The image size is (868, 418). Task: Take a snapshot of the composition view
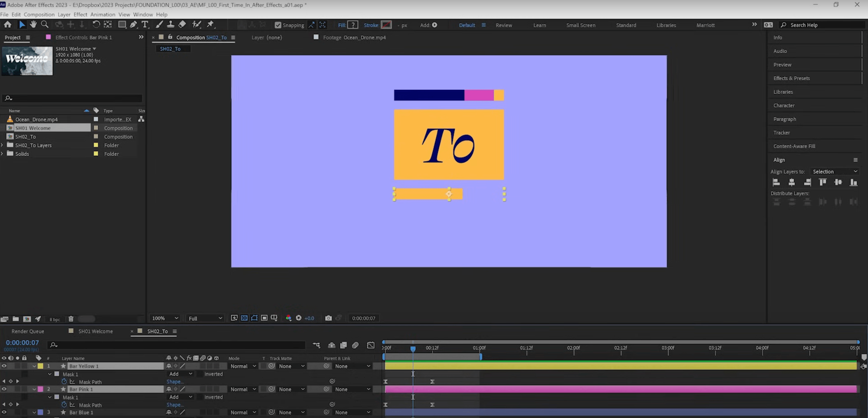pos(329,318)
